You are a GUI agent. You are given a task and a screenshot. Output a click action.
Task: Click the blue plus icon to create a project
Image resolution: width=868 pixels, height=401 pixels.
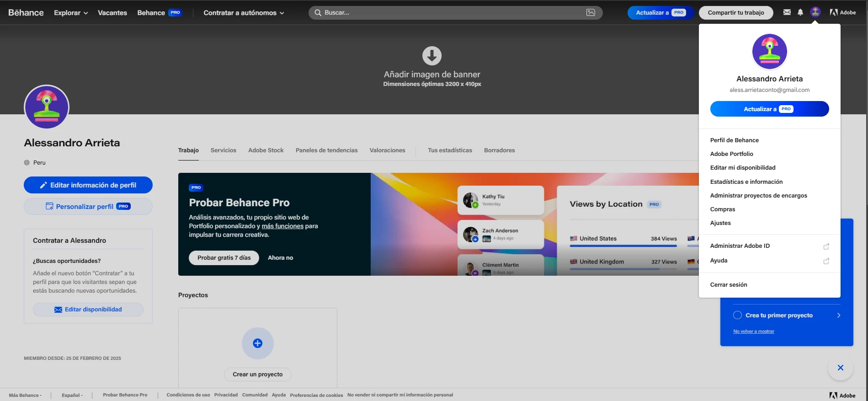click(258, 343)
